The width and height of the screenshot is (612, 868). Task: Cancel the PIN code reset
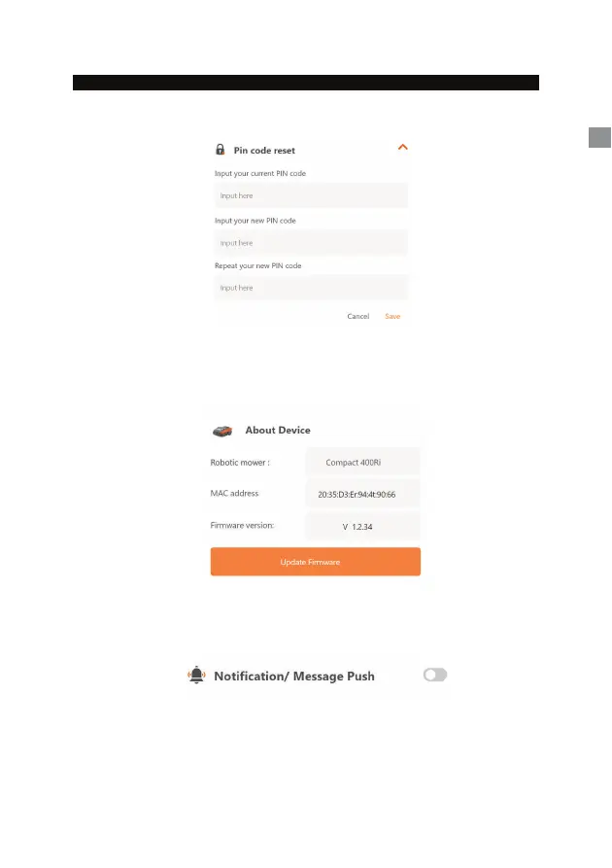click(x=358, y=316)
